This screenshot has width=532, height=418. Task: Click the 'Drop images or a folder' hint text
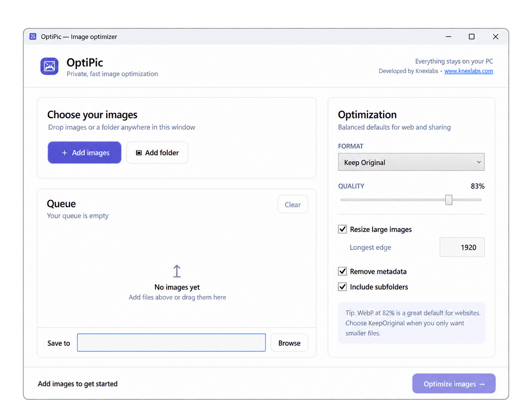122,127
